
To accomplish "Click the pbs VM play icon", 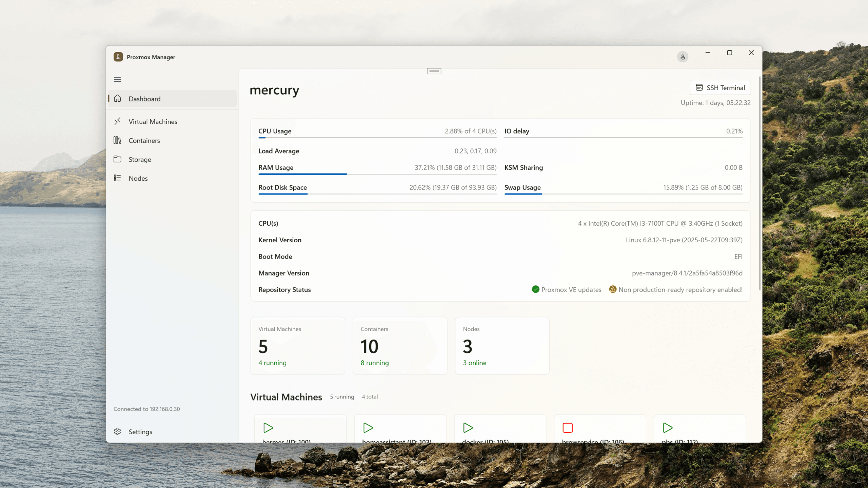I will 668,428.
